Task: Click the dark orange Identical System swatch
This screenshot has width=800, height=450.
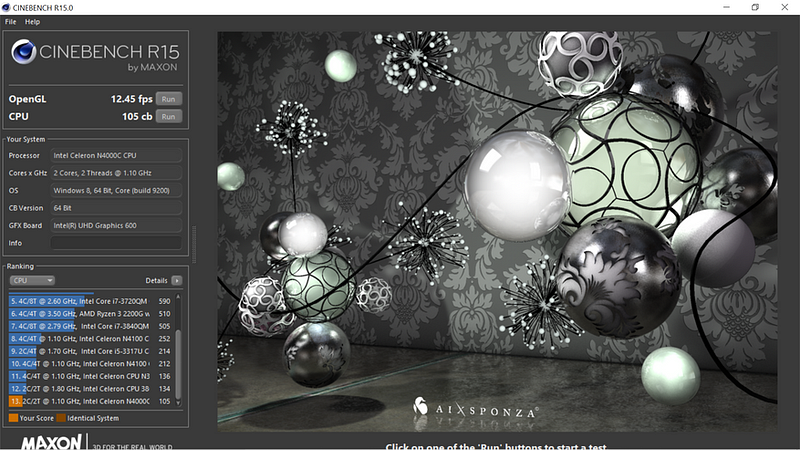Action: 61,418
